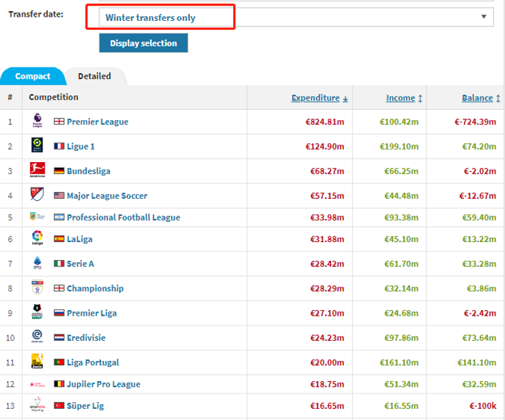Image resolution: width=505 pixels, height=420 pixels.
Task: Click the Belgium flag beside Jupiler Pro League
Action: pos(59,384)
